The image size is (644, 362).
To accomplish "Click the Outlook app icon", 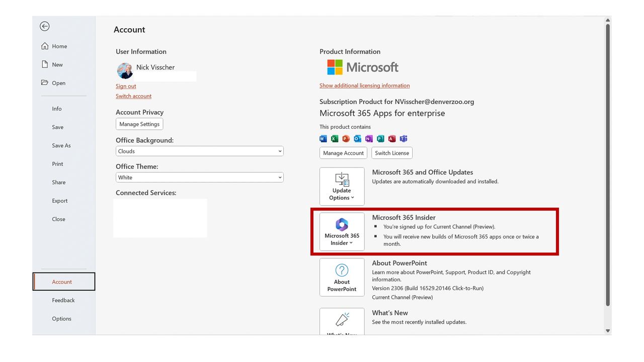I will coord(358,139).
